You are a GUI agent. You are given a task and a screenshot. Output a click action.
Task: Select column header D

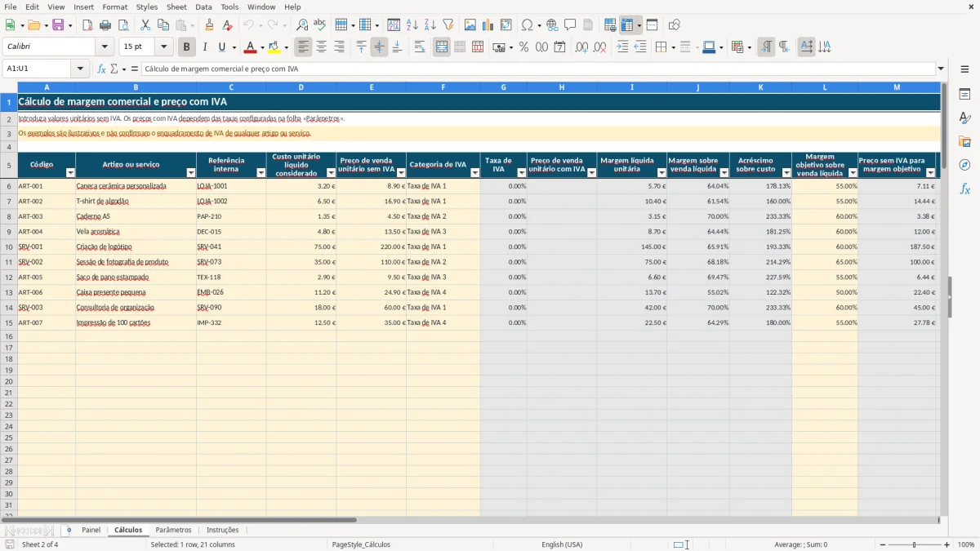click(x=301, y=87)
